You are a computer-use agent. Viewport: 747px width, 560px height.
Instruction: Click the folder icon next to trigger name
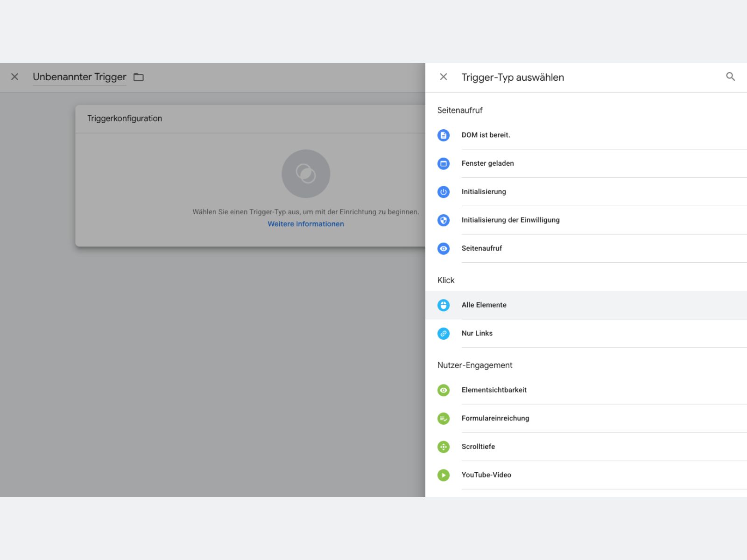(139, 77)
